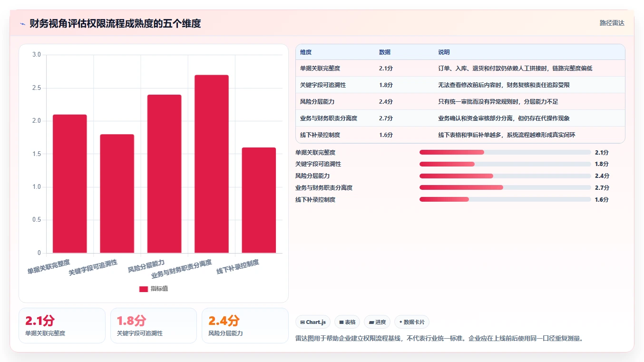Click the 单据关联完整度 progress bar
Image resolution: width=644 pixels, height=362 pixels.
click(505, 152)
